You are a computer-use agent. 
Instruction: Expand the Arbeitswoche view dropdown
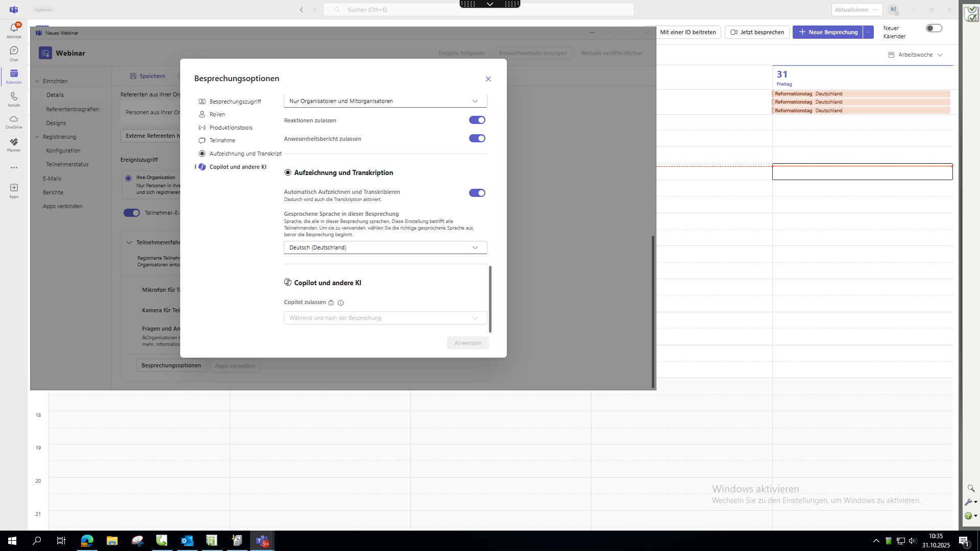click(915, 55)
